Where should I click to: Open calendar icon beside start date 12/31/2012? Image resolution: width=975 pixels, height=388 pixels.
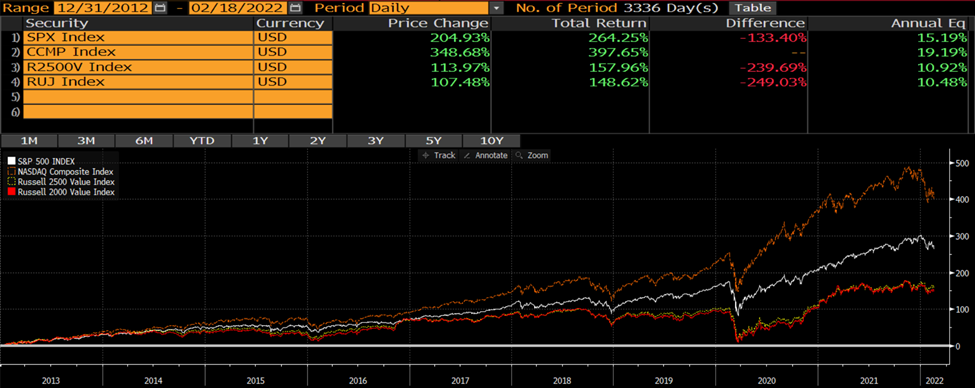click(160, 8)
